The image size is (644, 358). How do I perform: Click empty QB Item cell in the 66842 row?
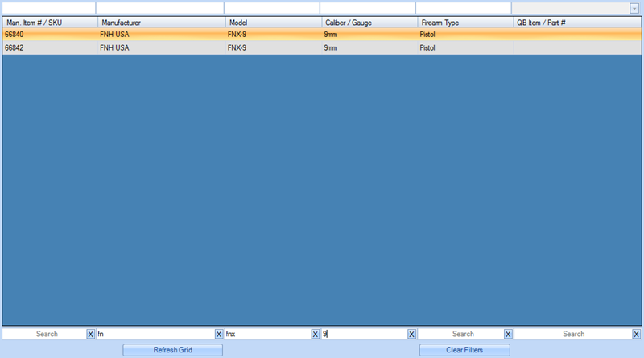[x=577, y=48]
